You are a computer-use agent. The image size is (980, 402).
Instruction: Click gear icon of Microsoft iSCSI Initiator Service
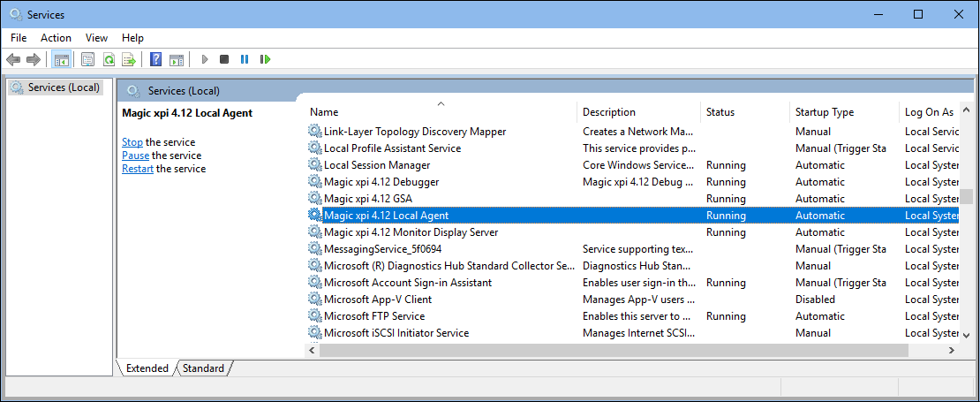click(x=314, y=333)
